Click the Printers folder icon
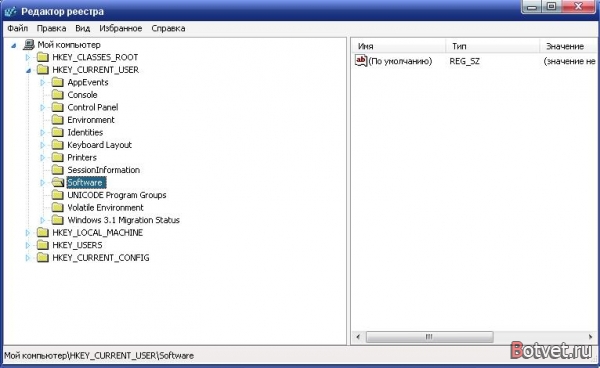 [x=57, y=158]
